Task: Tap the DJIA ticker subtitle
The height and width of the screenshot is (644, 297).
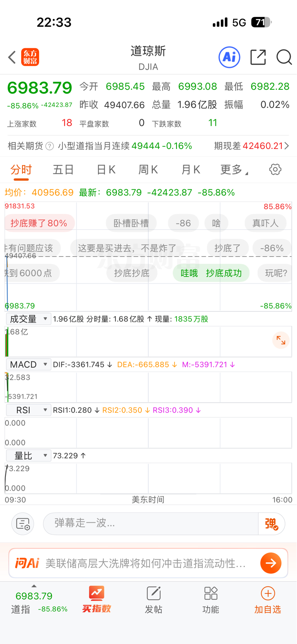Action: [148, 67]
